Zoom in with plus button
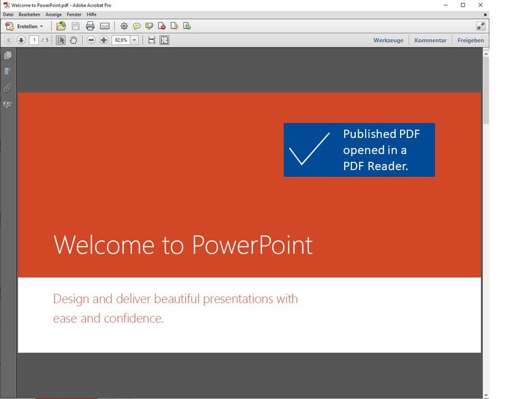 pyautogui.click(x=104, y=40)
